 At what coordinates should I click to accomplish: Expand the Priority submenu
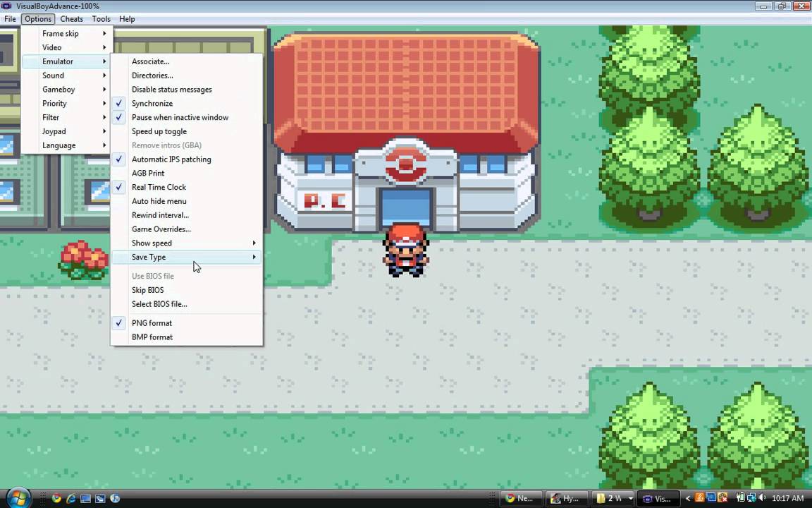pos(66,104)
